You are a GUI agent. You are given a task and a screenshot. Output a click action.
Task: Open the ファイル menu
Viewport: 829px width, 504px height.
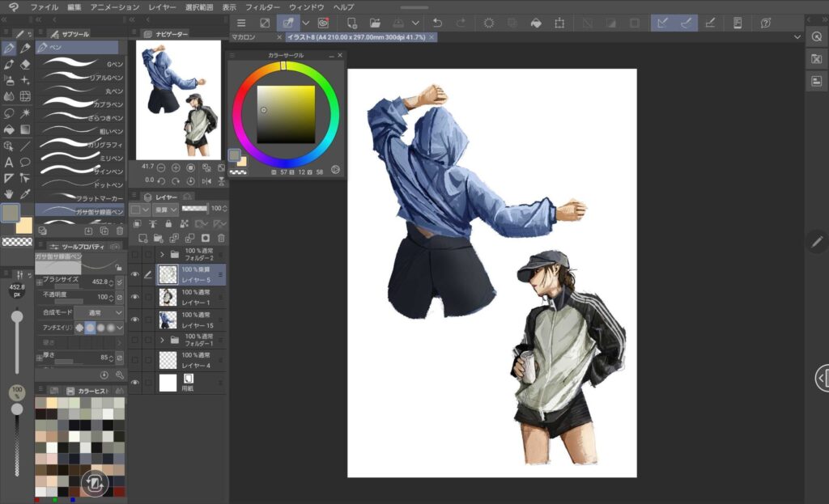(44, 6)
